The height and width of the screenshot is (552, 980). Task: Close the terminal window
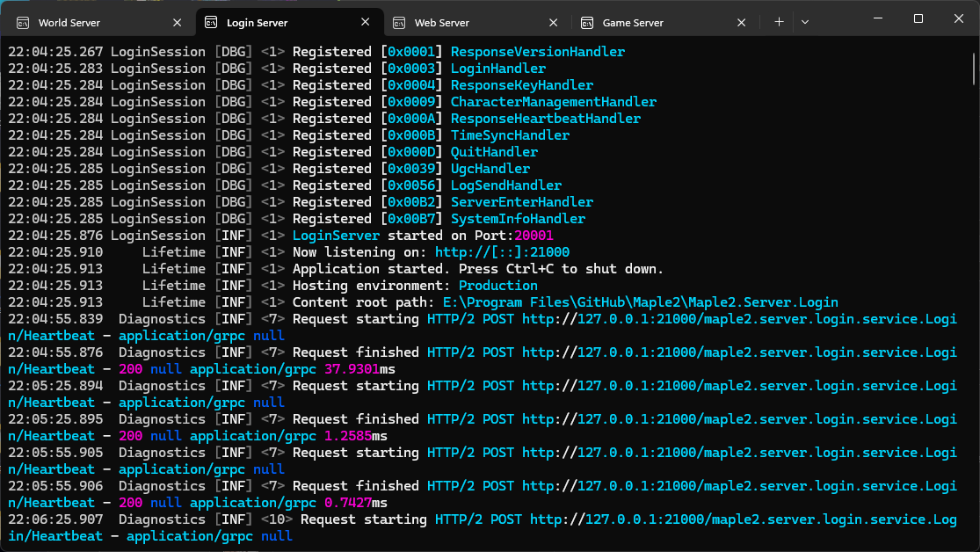tap(958, 18)
